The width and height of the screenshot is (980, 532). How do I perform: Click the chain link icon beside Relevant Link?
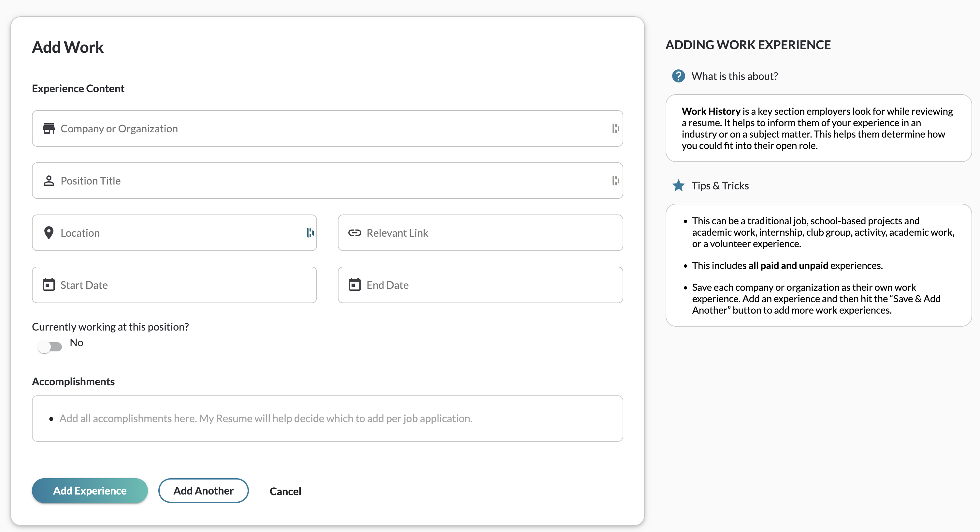354,232
